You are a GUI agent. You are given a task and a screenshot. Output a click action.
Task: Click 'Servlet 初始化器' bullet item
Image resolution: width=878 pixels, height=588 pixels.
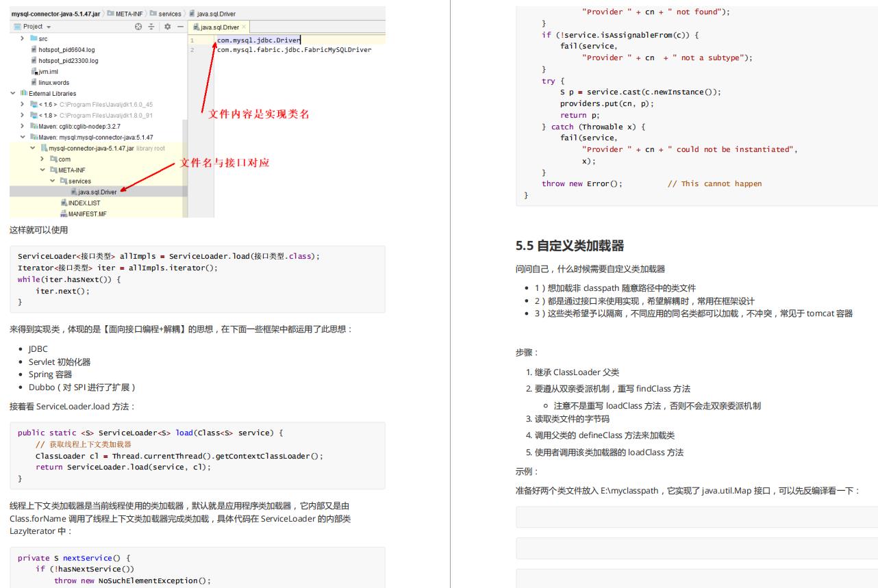60,361
